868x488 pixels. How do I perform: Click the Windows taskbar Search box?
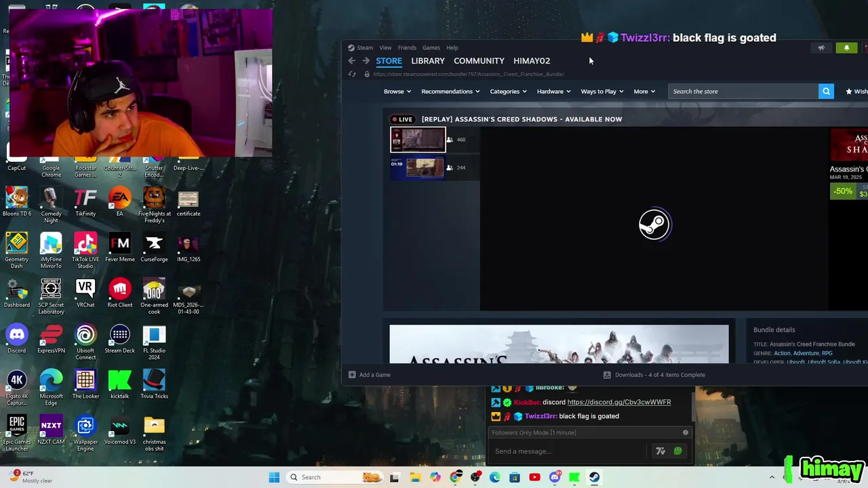(336, 477)
